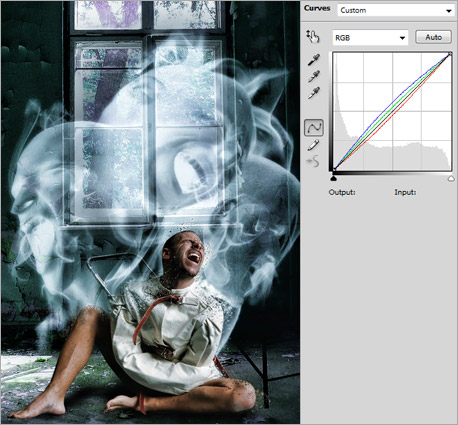Click the center of the curves grid
This screenshot has height=425, width=458.
click(392, 112)
